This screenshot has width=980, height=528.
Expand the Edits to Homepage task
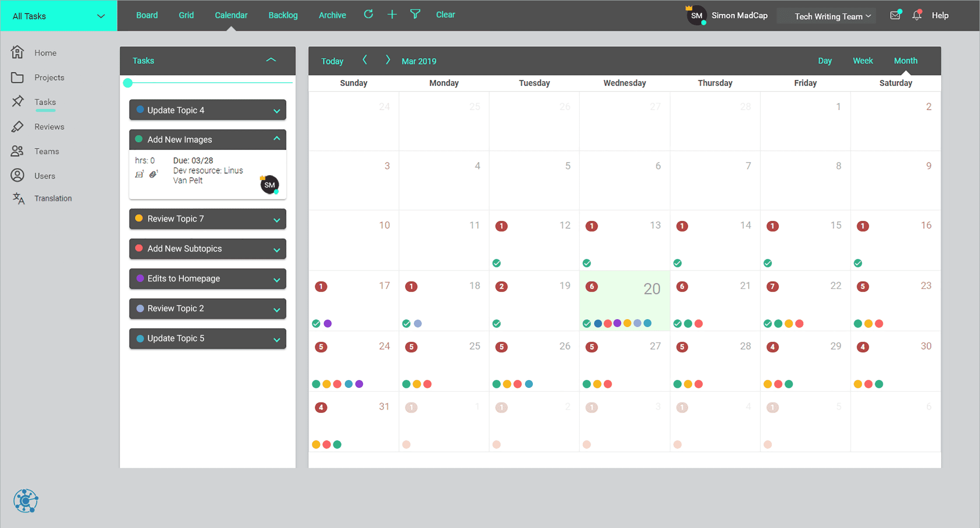tap(276, 279)
